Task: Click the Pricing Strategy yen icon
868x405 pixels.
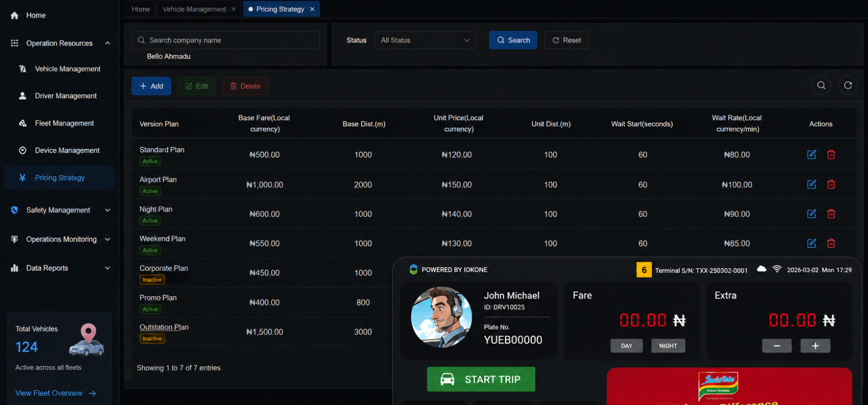Action: (x=23, y=178)
